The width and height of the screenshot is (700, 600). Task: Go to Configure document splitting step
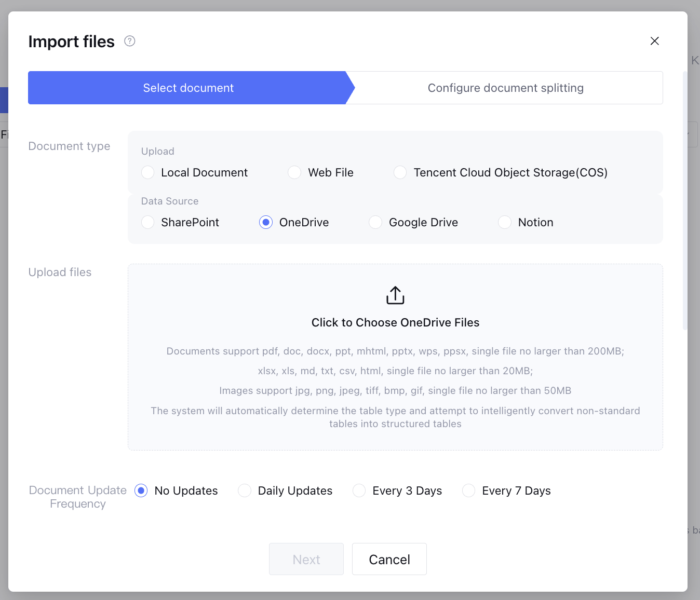505,88
